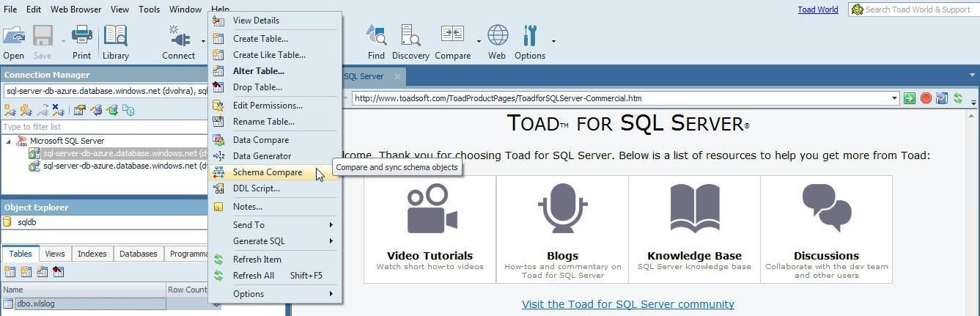Open the Connect button dropdown arrow
Image resolution: width=980 pixels, height=316 pixels.
click(203, 41)
